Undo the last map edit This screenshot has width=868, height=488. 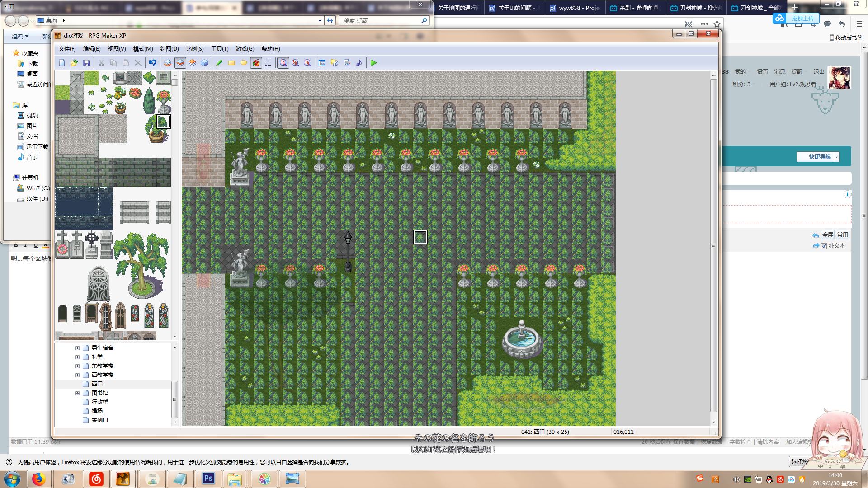point(153,63)
